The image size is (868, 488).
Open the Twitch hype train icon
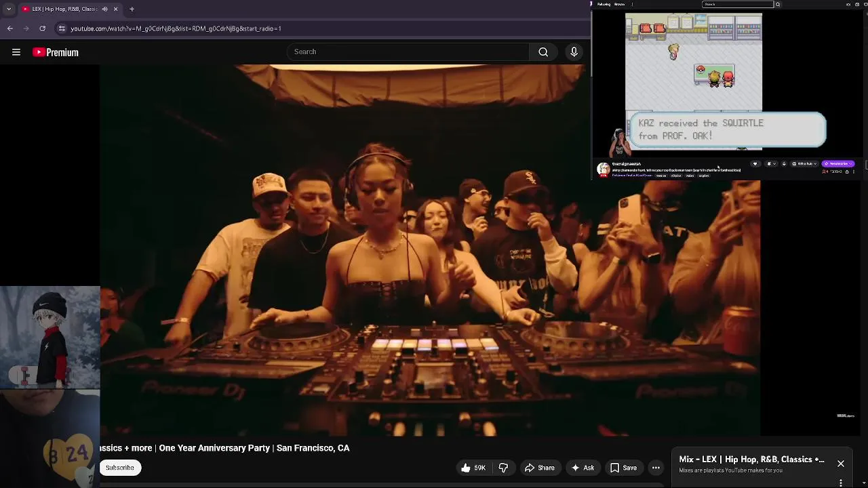pos(784,164)
